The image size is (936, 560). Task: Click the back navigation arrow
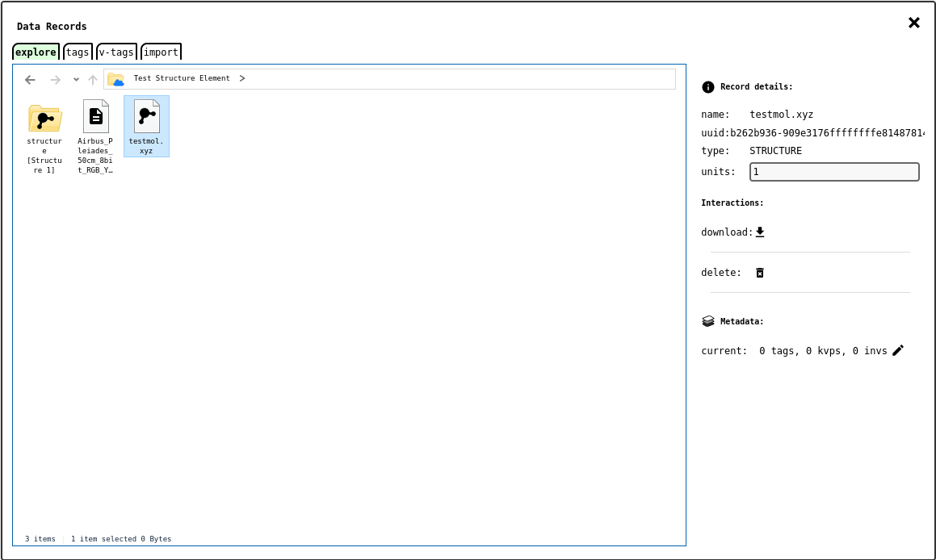[30, 79]
